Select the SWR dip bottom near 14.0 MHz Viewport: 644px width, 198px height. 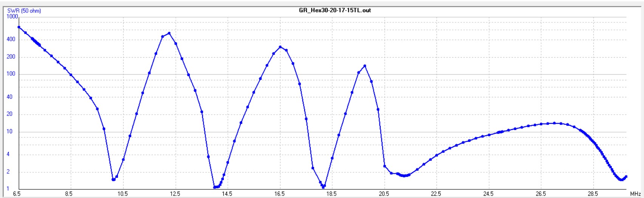tap(215, 187)
